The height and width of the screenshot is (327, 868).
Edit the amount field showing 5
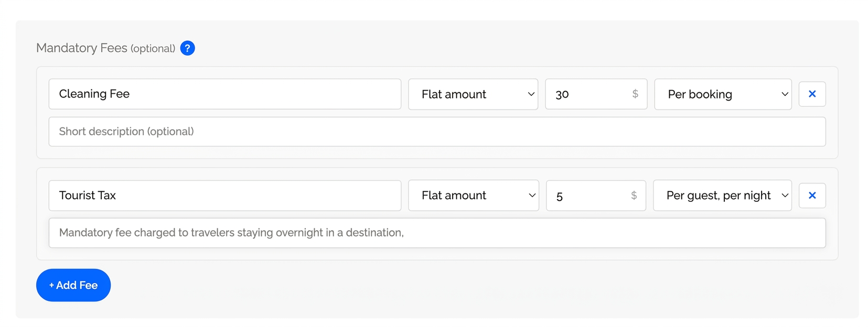point(596,195)
